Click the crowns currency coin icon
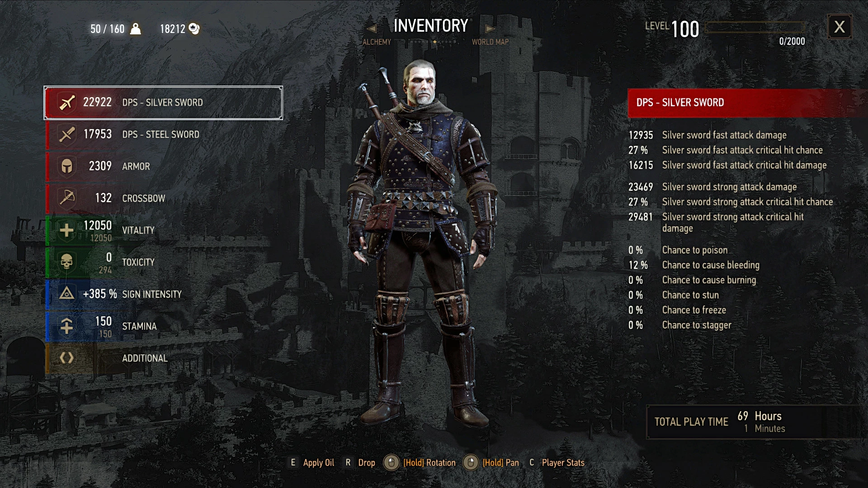868x488 pixels. point(194,29)
